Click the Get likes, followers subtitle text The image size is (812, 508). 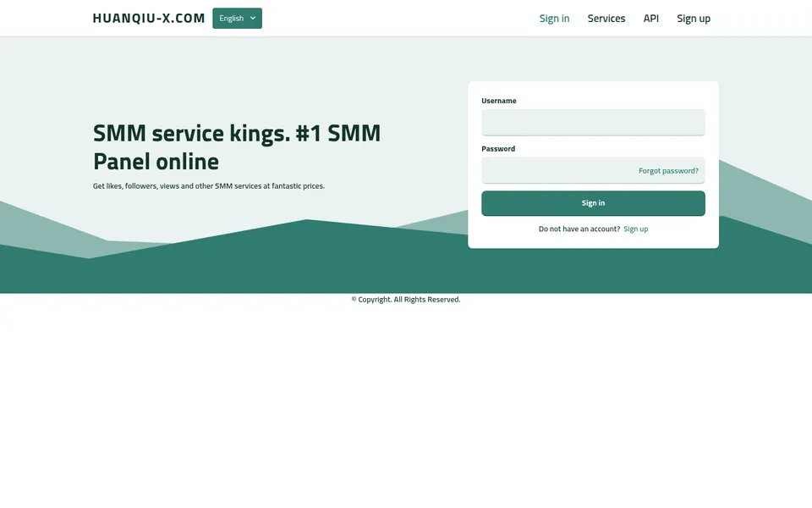[x=209, y=185]
